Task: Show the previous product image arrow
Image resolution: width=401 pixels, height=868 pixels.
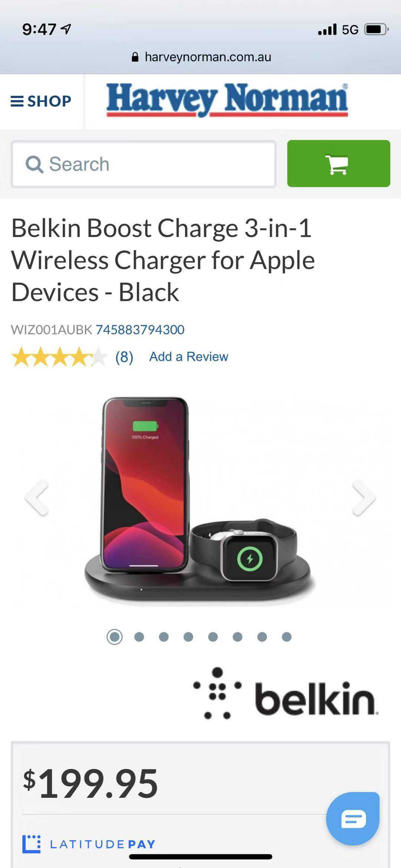Action: 37,498
